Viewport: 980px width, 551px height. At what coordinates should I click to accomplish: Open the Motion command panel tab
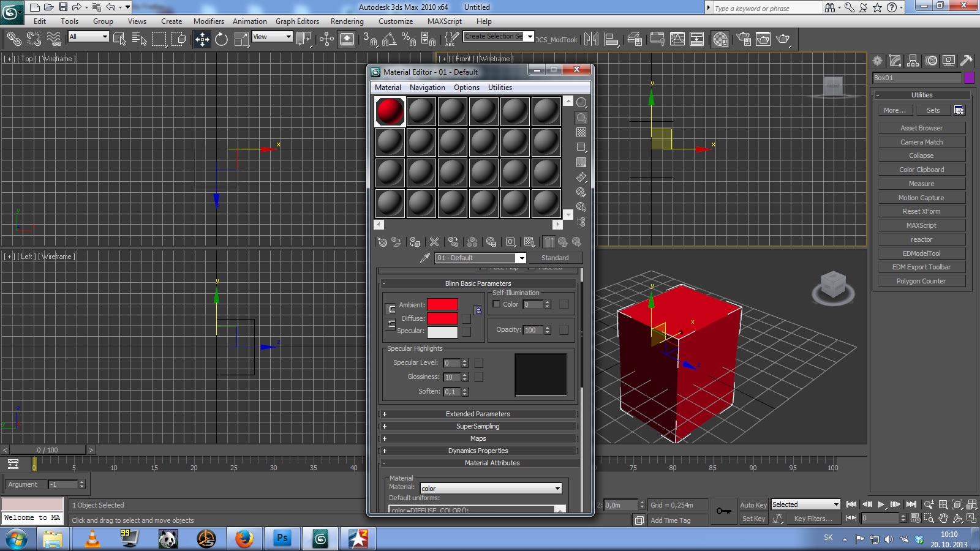(x=931, y=61)
